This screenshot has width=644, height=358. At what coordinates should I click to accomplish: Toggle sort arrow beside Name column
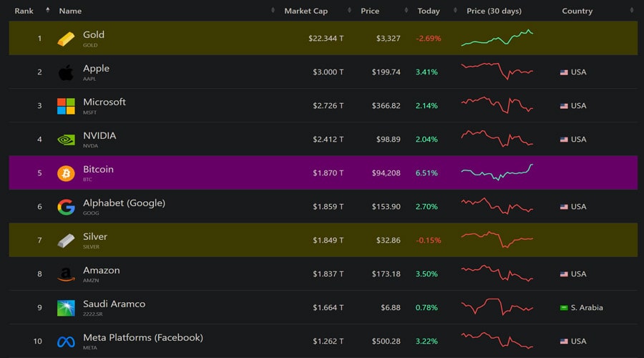pyautogui.click(x=273, y=10)
